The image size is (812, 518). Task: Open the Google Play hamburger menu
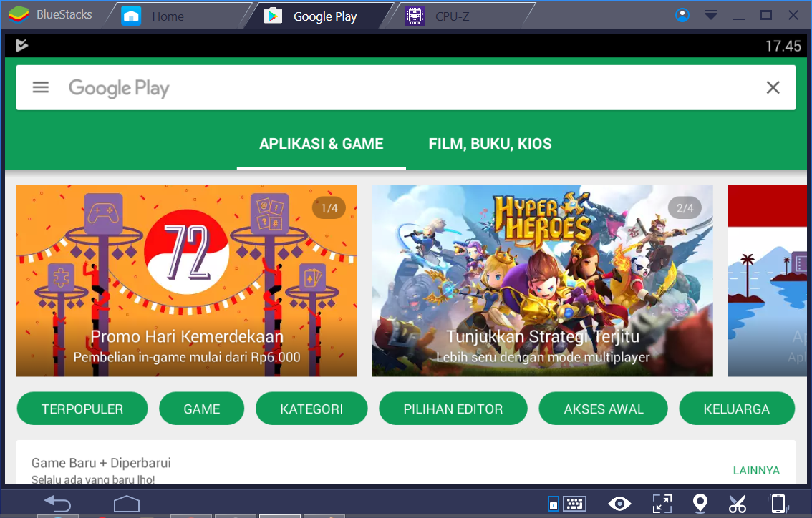pos(40,87)
